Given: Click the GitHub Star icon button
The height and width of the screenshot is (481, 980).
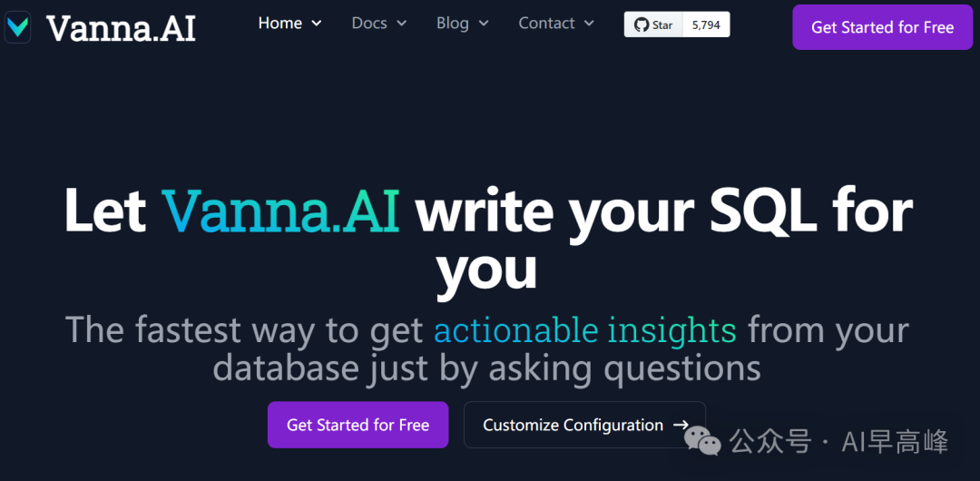Looking at the screenshot, I should (x=652, y=25).
